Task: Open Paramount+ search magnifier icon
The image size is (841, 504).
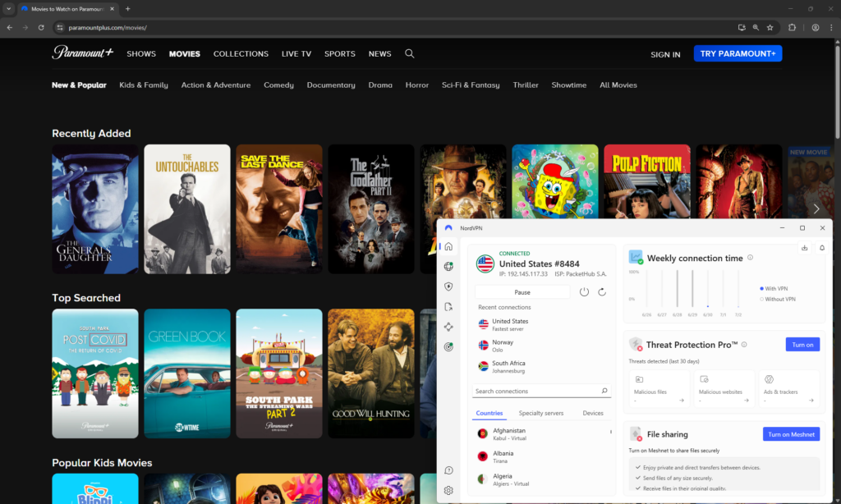Action: 409,53
